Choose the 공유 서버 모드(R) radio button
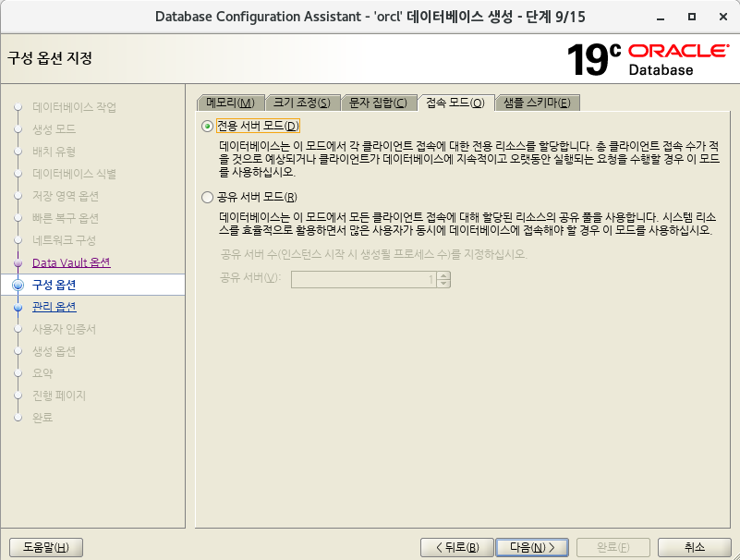Viewport: 740px width, 560px height. pyautogui.click(x=207, y=197)
